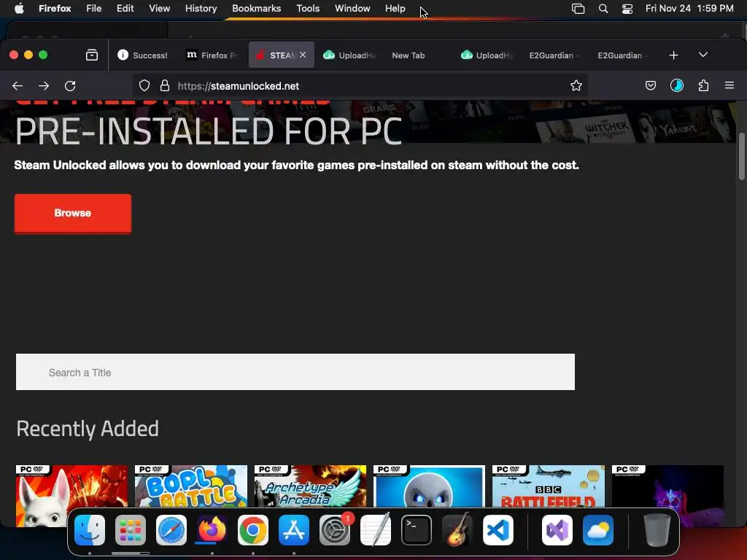This screenshot has height=560, width=747.
Task: Open the Apple menu
Action: point(19,8)
